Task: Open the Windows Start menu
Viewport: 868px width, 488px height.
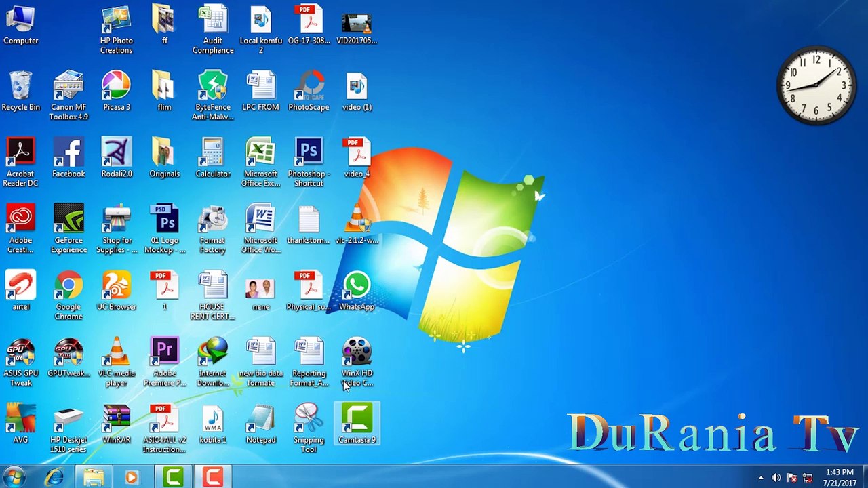Action: click(14, 477)
